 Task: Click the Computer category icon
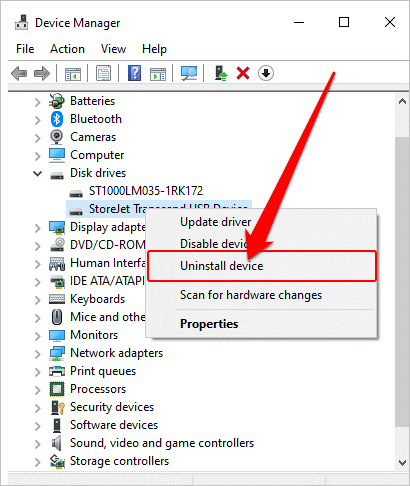click(x=57, y=155)
